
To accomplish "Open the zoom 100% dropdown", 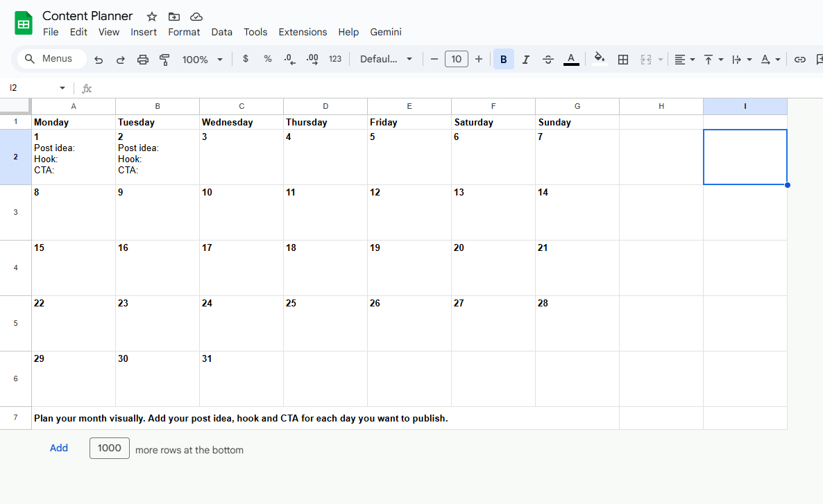I will click(x=202, y=60).
